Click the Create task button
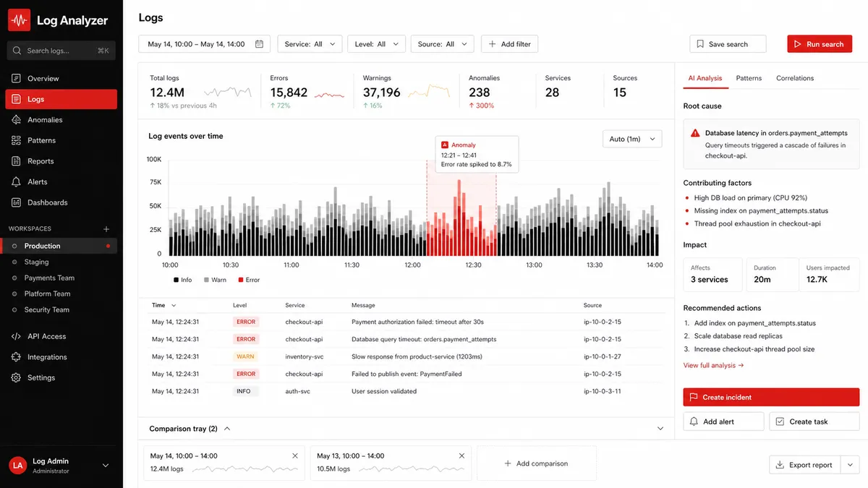 click(814, 421)
